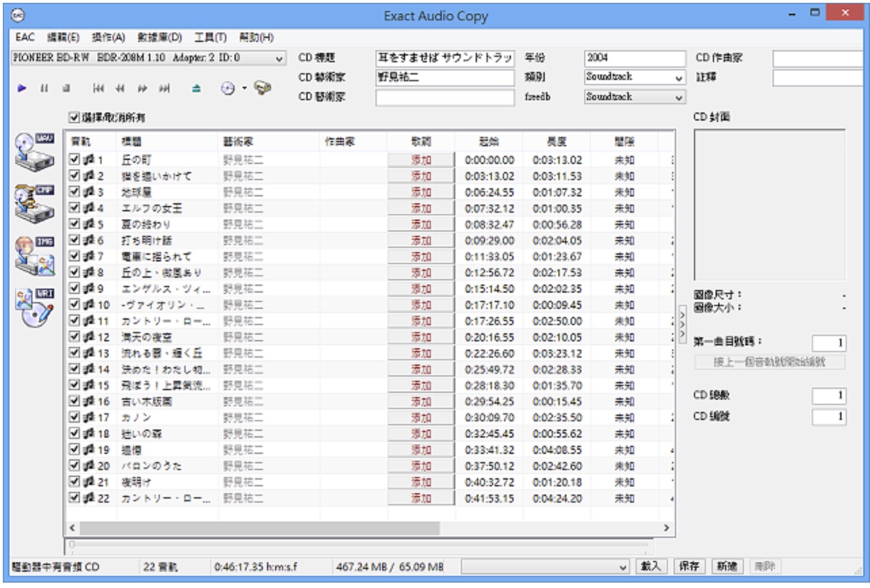Click the EAC app icon in title bar
This screenshot has width=870, height=588.
(x=18, y=15)
